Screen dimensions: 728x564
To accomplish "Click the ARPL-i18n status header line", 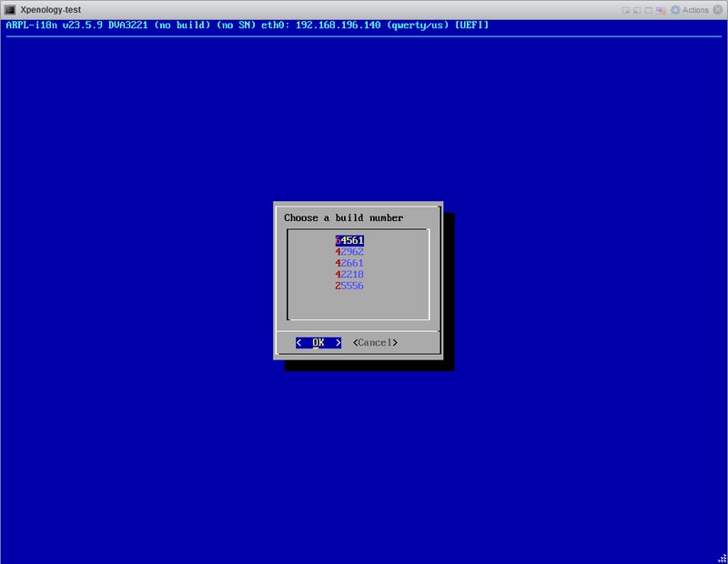I will [248, 25].
